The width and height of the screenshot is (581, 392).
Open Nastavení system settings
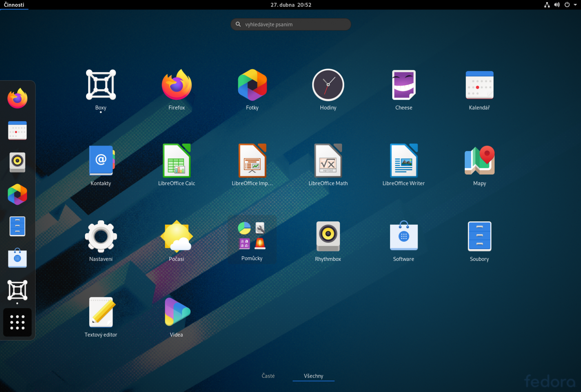(x=101, y=236)
